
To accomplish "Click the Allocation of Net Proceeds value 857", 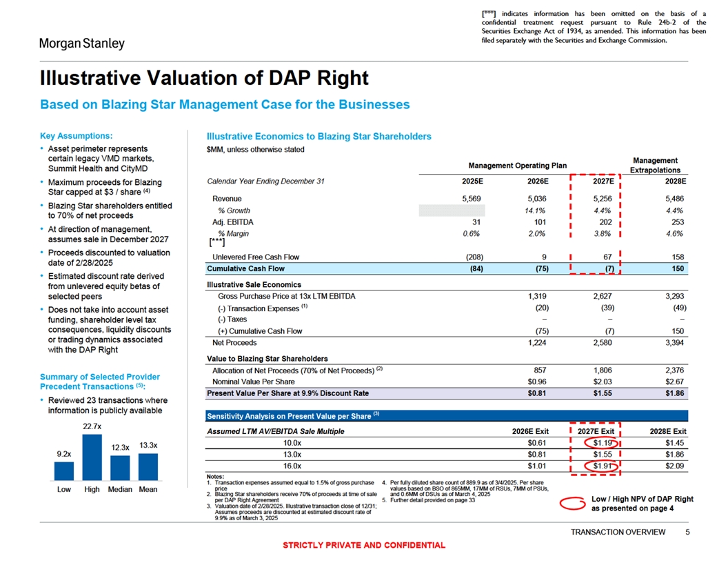I will click(540, 371).
